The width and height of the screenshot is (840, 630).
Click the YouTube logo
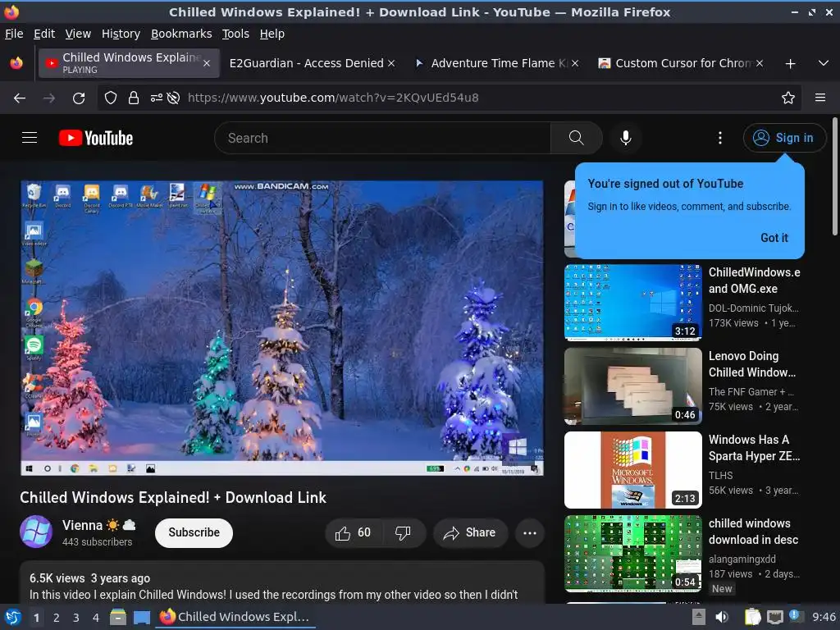click(x=96, y=138)
